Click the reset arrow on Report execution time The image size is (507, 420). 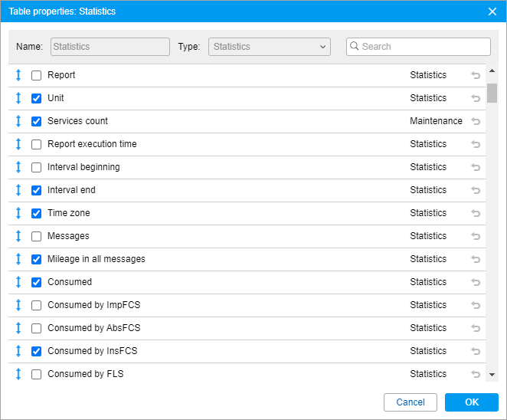(476, 144)
